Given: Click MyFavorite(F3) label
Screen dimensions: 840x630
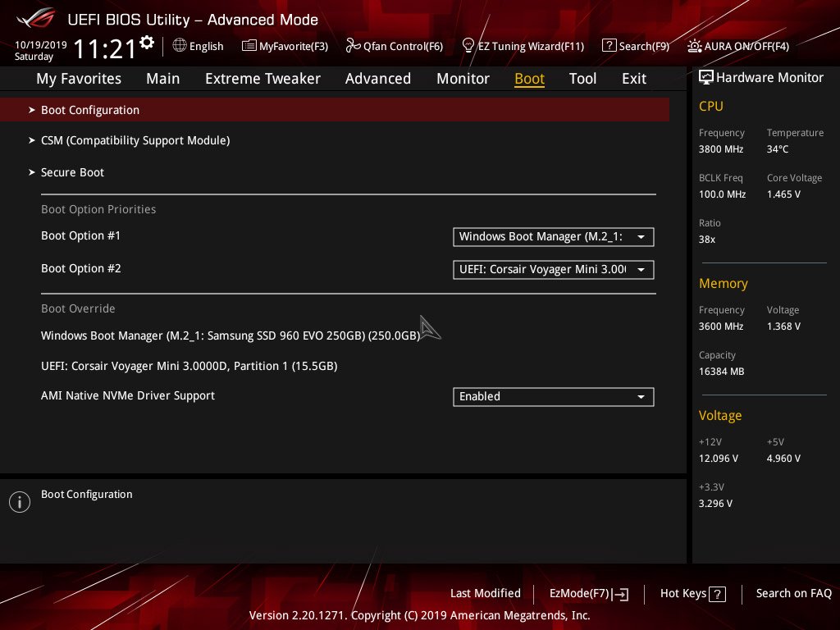Looking at the screenshot, I should [294, 47].
